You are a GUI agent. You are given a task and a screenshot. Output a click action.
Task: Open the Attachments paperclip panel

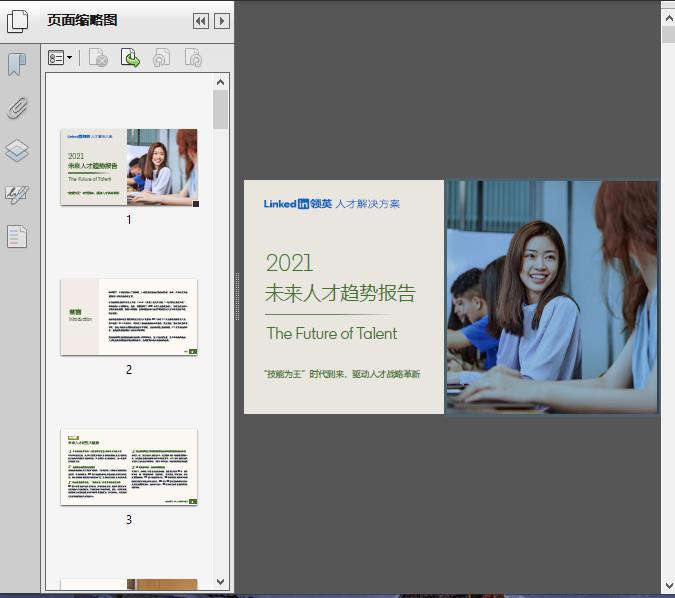(x=17, y=108)
